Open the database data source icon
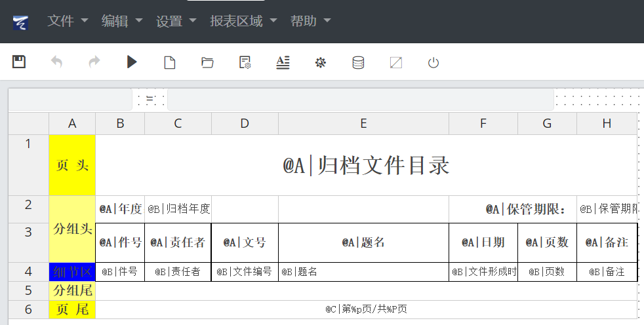The image size is (644, 325). tap(358, 62)
